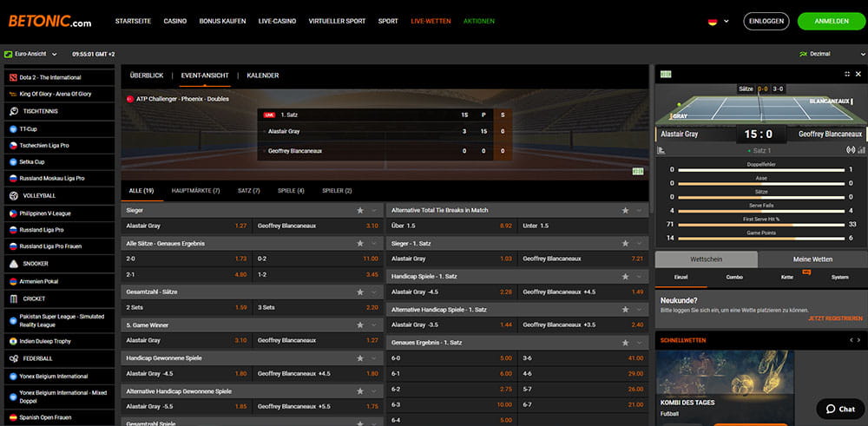
Task: Click the Game Points stat bar
Action: coord(761,239)
